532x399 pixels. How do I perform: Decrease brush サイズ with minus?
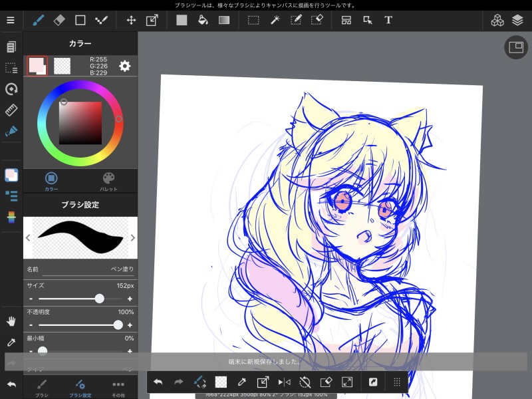(31, 299)
